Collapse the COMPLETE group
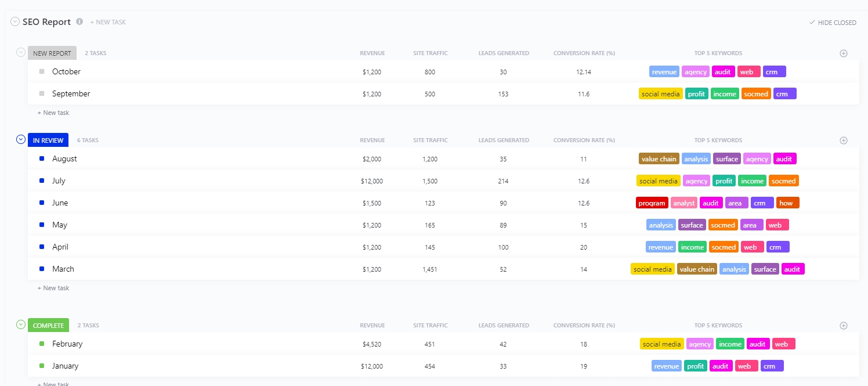 coord(20,325)
